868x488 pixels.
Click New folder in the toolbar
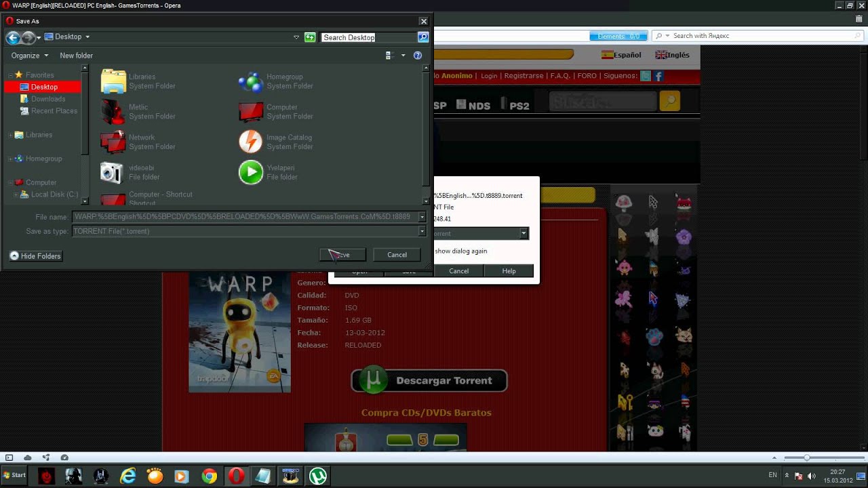pos(76,56)
